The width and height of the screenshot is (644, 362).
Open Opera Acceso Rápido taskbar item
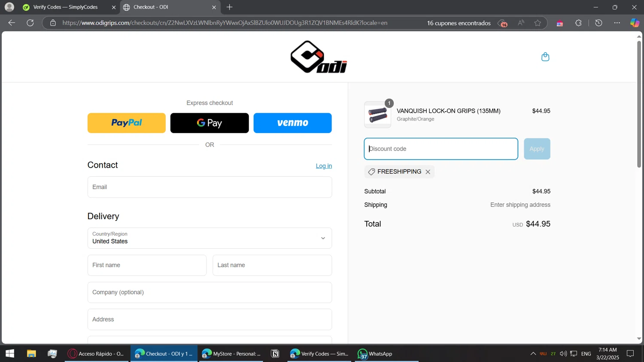pos(97,353)
